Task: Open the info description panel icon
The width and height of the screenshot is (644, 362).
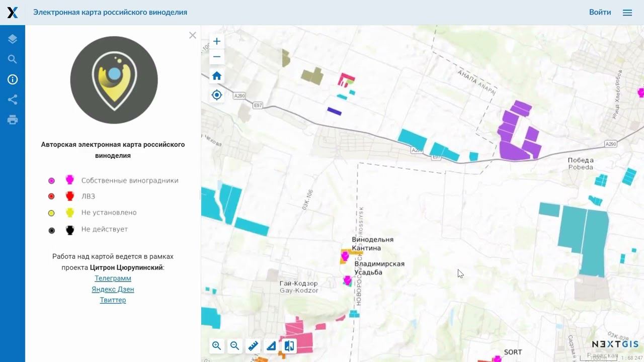Action: point(13,79)
